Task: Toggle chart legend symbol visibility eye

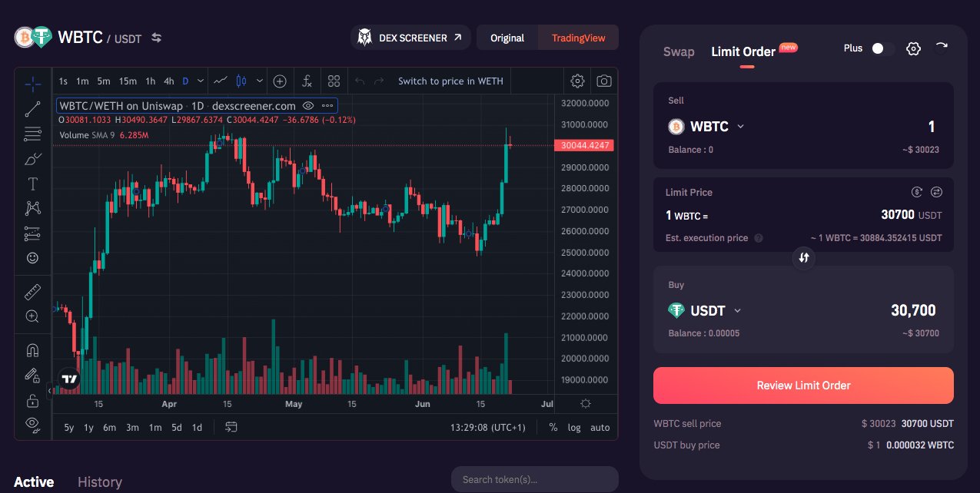Action: (x=308, y=106)
